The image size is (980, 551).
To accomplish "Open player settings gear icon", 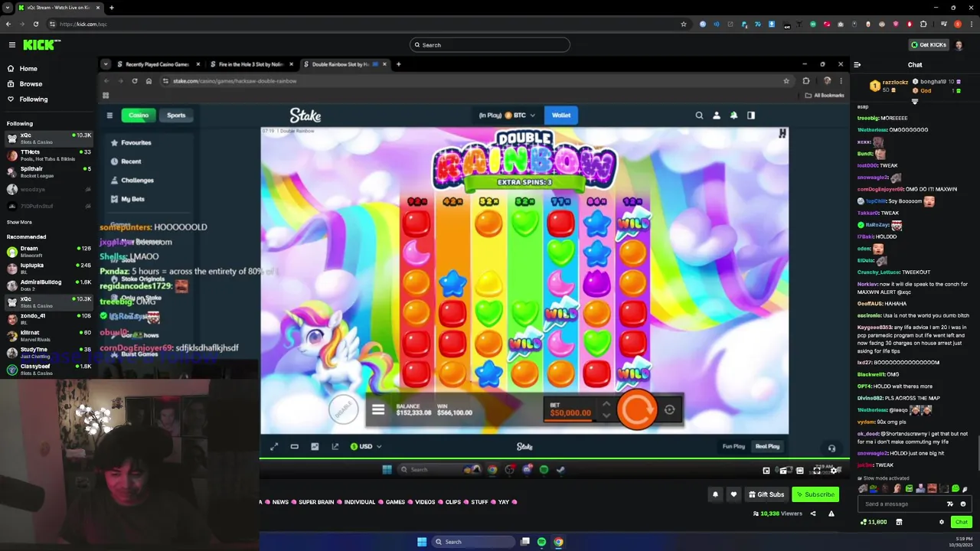I will coord(835,470).
